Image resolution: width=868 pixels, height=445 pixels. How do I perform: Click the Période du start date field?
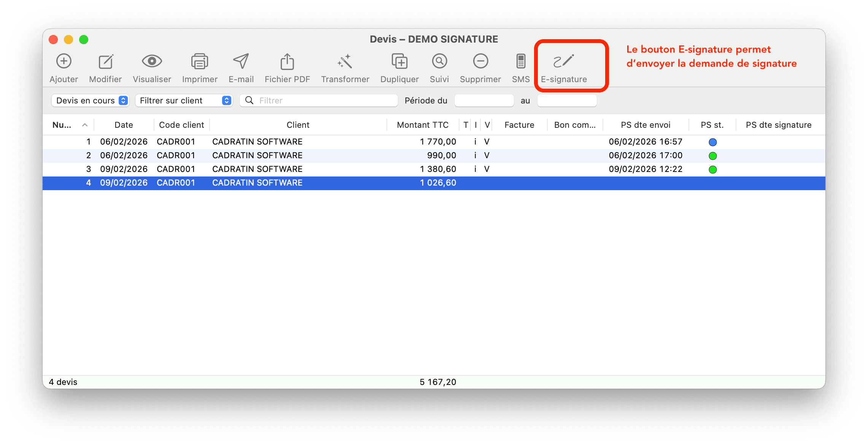click(x=484, y=100)
